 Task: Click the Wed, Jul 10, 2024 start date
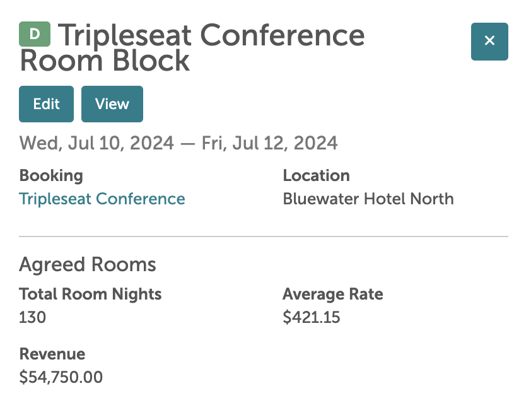point(96,143)
